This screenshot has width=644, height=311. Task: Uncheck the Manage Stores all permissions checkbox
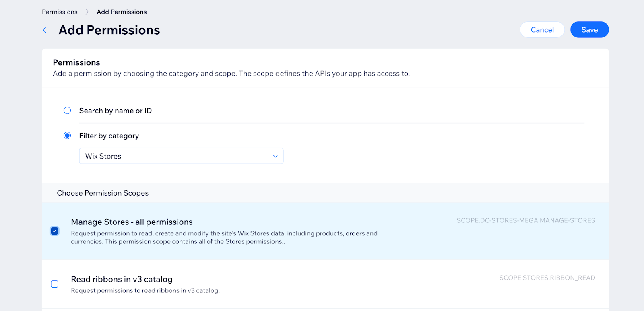[x=55, y=231]
